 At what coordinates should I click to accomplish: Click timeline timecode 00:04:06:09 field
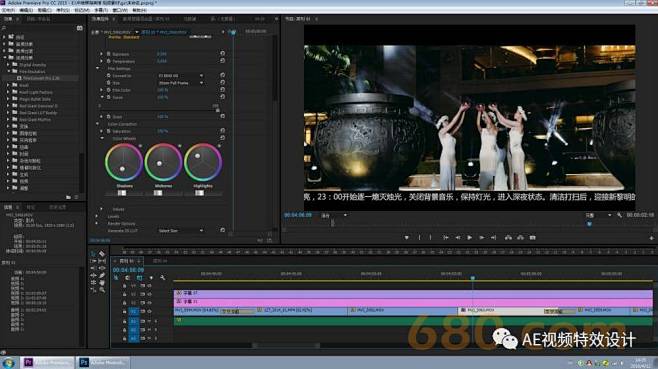(x=128, y=270)
